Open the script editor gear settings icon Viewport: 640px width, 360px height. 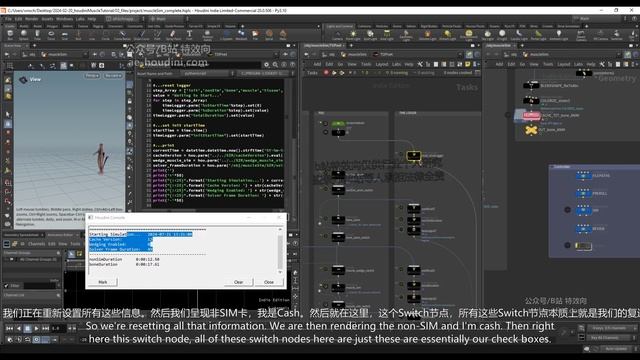coord(267,64)
